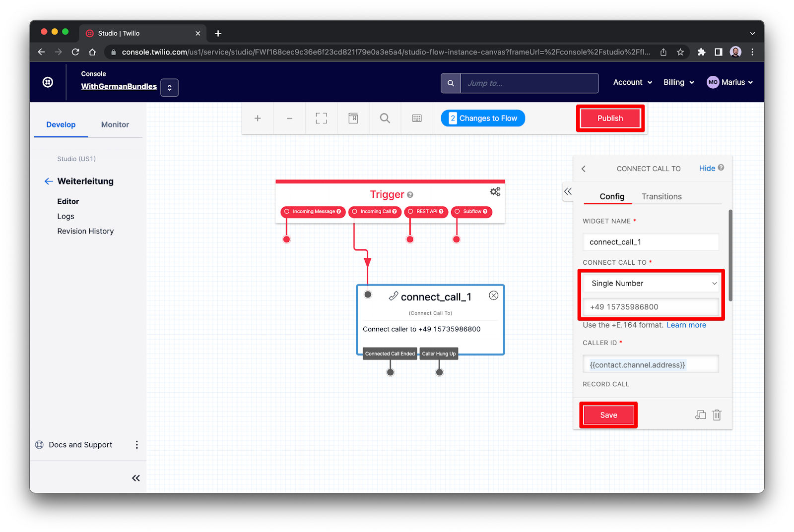Click the Caller ID input field
Image resolution: width=794 pixels, height=532 pixels.
point(650,365)
